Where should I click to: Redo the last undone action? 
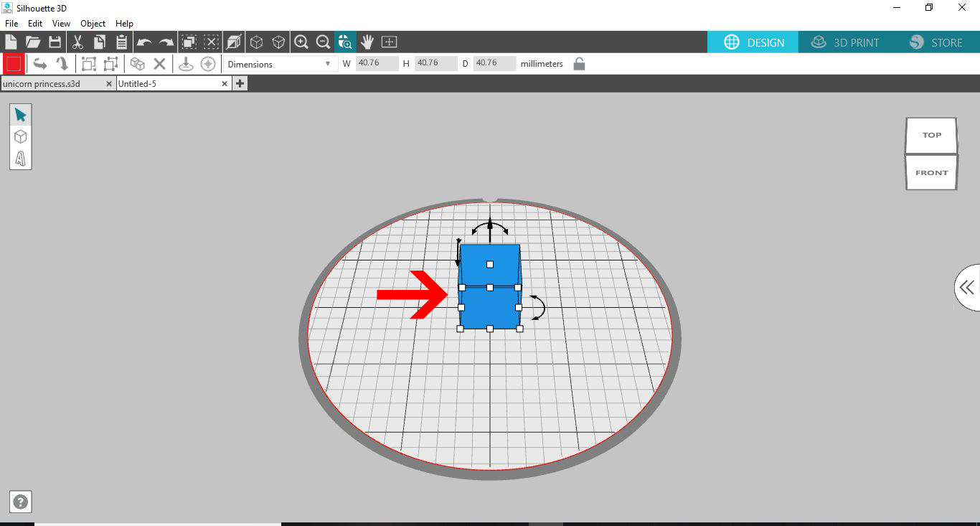(x=166, y=42)
